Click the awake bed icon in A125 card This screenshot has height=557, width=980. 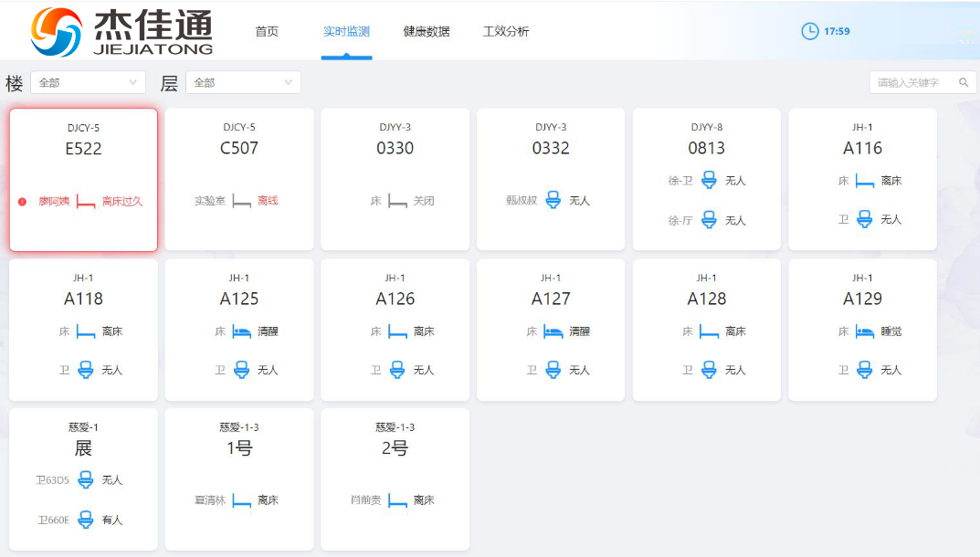click(x=241, y=331)
